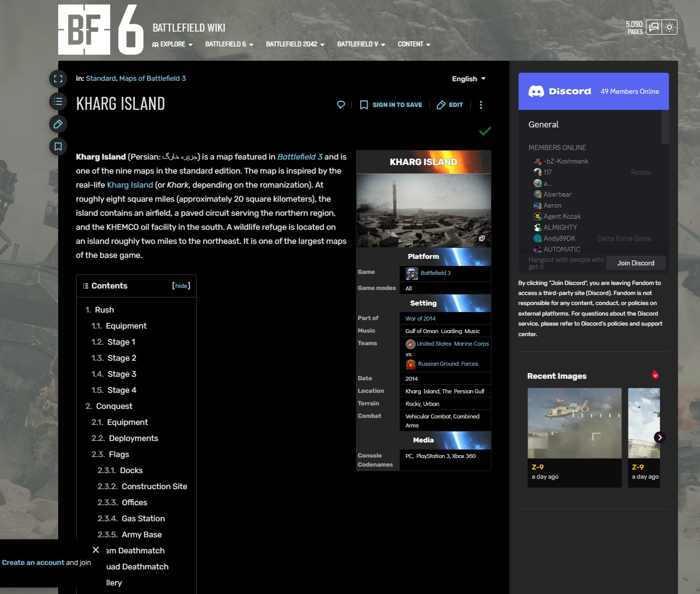Open the table of contents sidebar icon
700x594 pixels.
[58, 101]
